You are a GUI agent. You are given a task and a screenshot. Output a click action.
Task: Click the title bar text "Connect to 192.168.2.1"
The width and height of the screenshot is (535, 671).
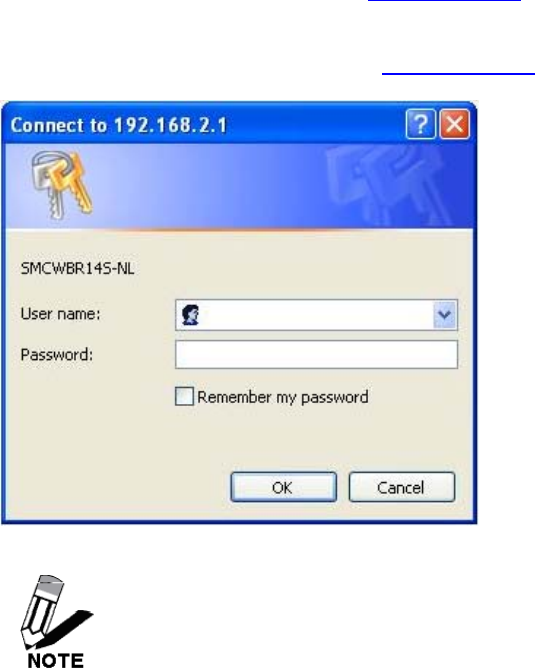(x=119, y=125)
